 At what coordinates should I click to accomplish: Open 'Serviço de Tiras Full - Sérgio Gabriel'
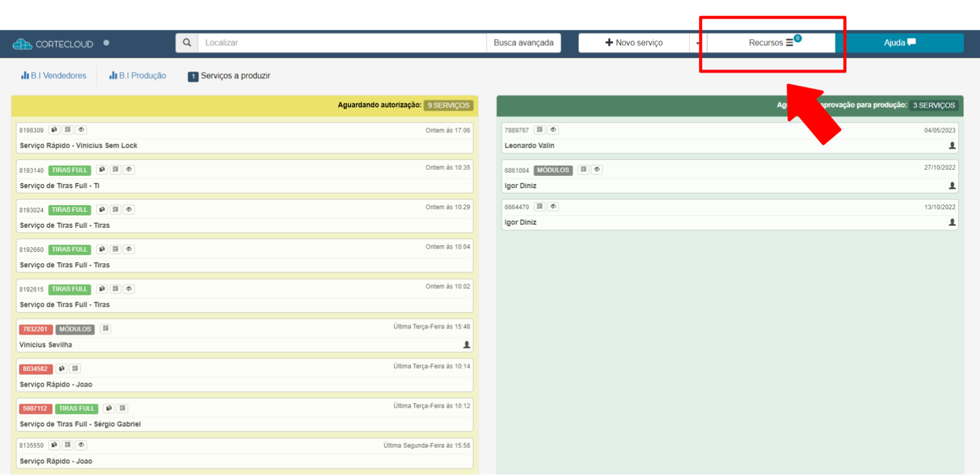click(x=80, y=424)
